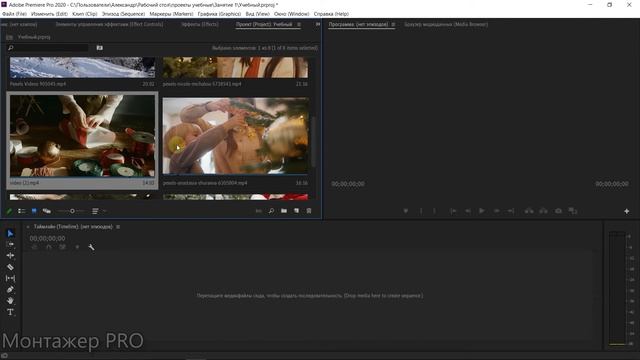The width and height of the screenshot is (640, 360).
Task: Open the Файл (File) menu
Action: pos(14,14)
